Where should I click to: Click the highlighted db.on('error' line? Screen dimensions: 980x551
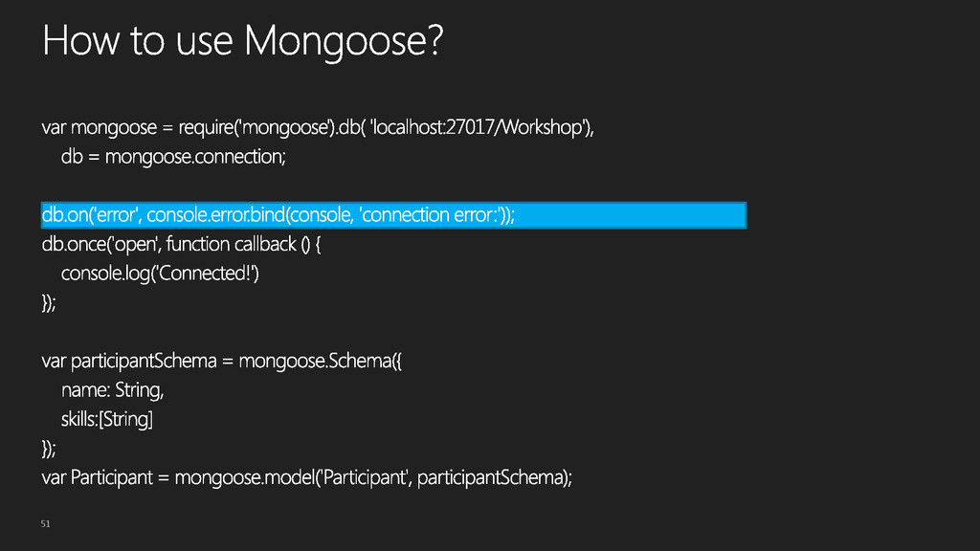393,215
